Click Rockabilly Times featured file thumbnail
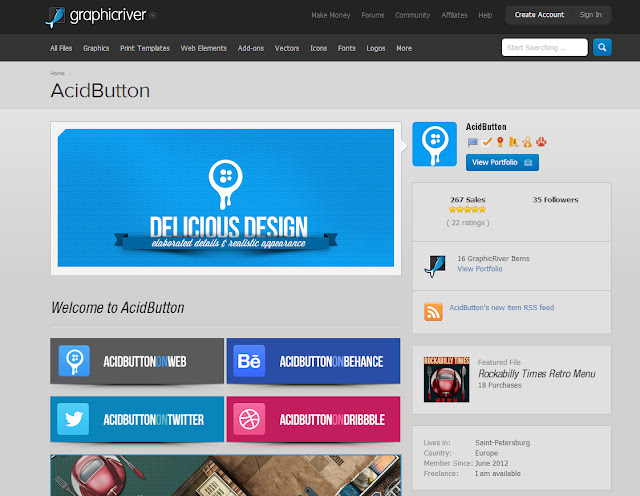Screen dimensions: 640x496 click(x=447, y=379)
